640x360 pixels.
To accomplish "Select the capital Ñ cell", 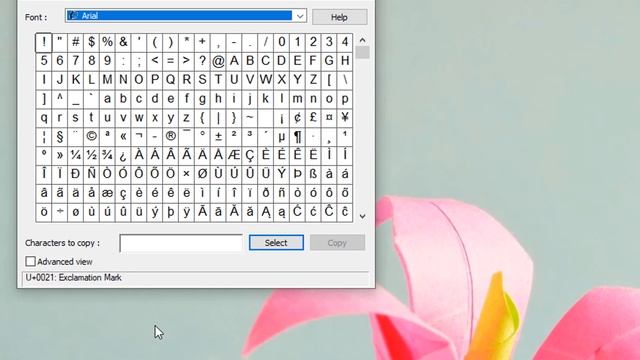I will 91,174.
